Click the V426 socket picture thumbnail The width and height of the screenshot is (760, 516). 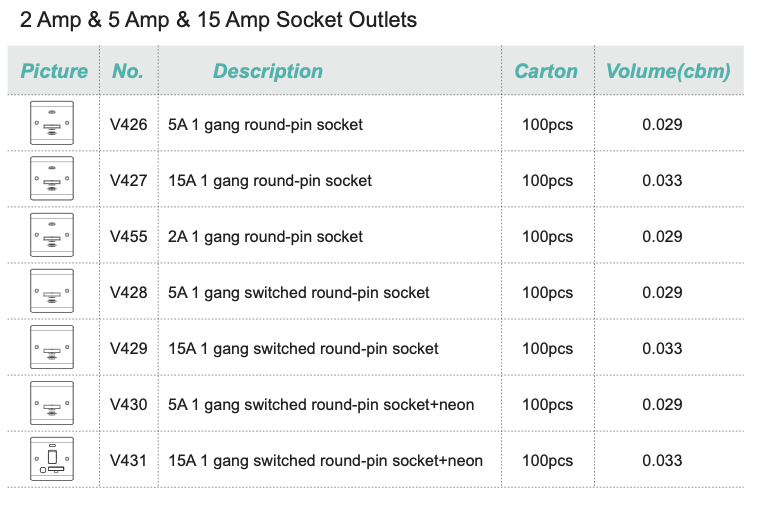[52, 123]
